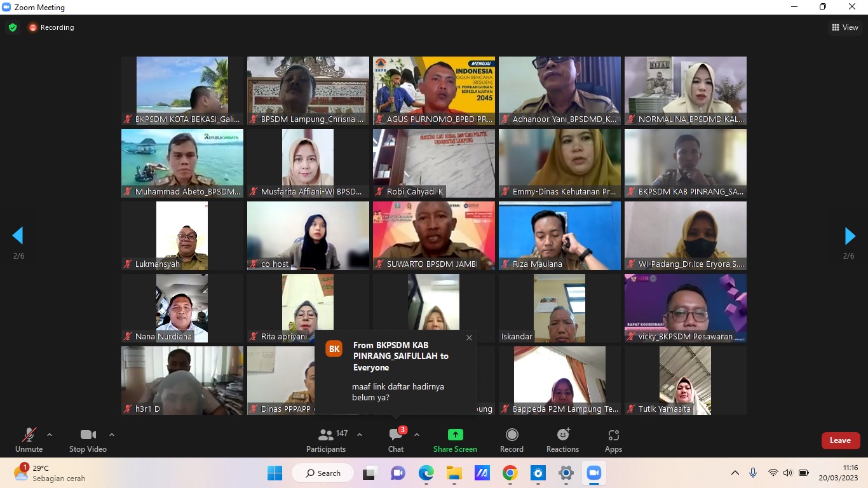Select SUWARTO BPSDM JAMBI video tile
Viewport: 868px width, 488px height.
[433, 236]
